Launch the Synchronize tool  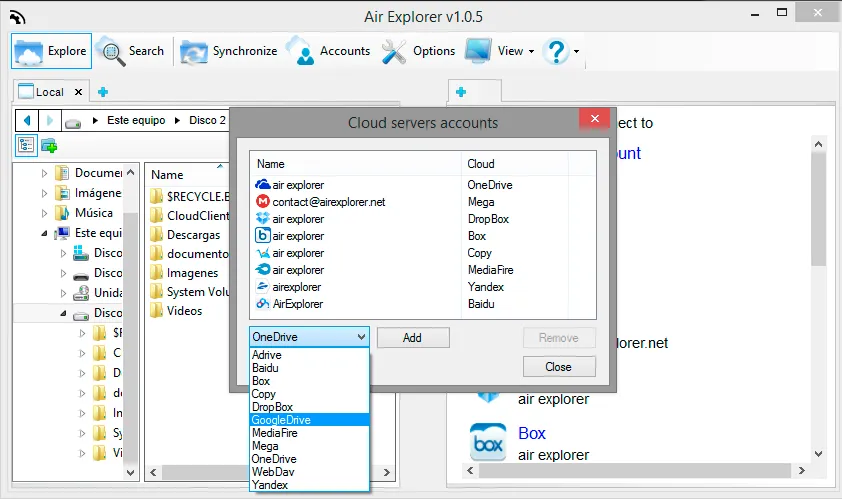point(229,51)
